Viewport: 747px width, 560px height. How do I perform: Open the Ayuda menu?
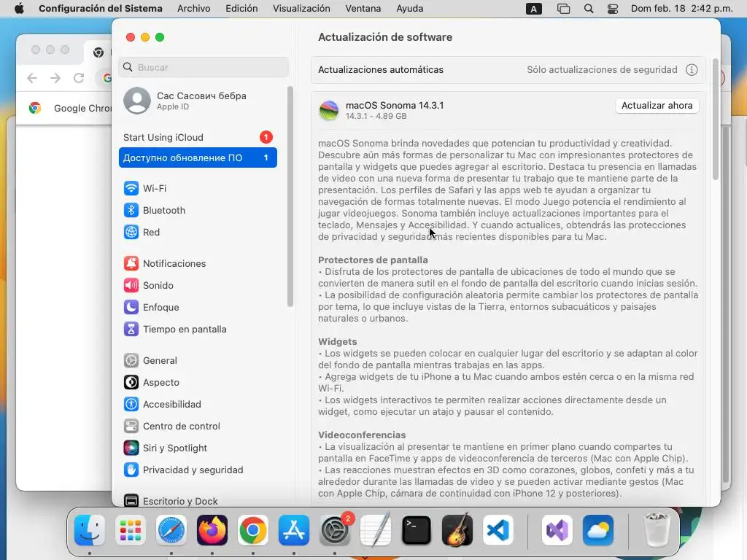[410, 9]
